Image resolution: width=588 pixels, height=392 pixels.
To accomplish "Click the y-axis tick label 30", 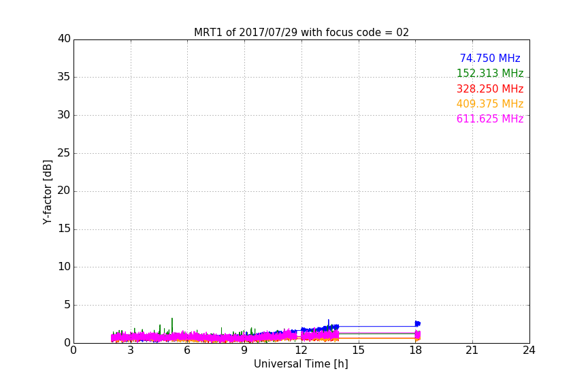I will click(64, 115).
